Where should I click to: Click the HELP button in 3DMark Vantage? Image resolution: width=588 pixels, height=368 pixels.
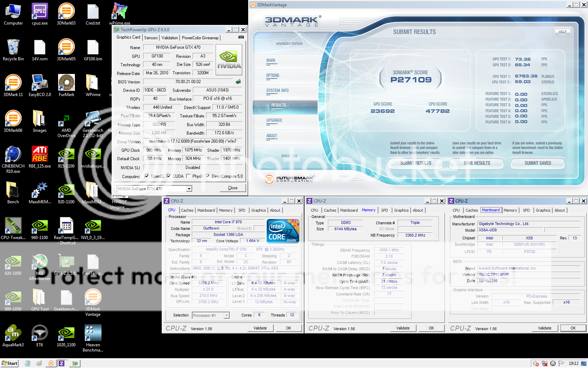coord(562,32)
